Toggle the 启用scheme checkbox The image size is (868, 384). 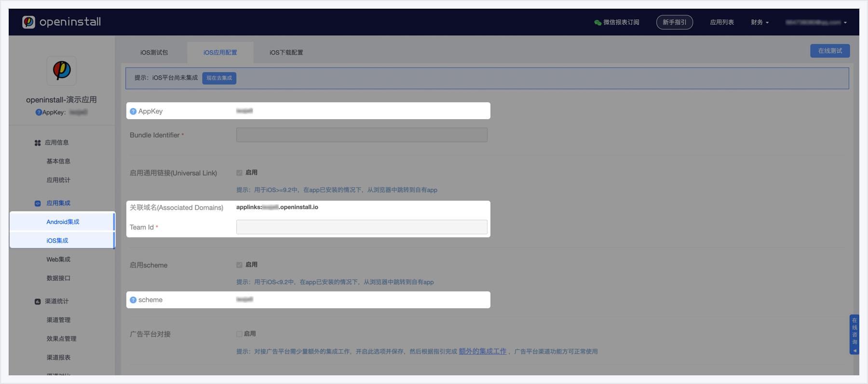[x=239, y=265]
